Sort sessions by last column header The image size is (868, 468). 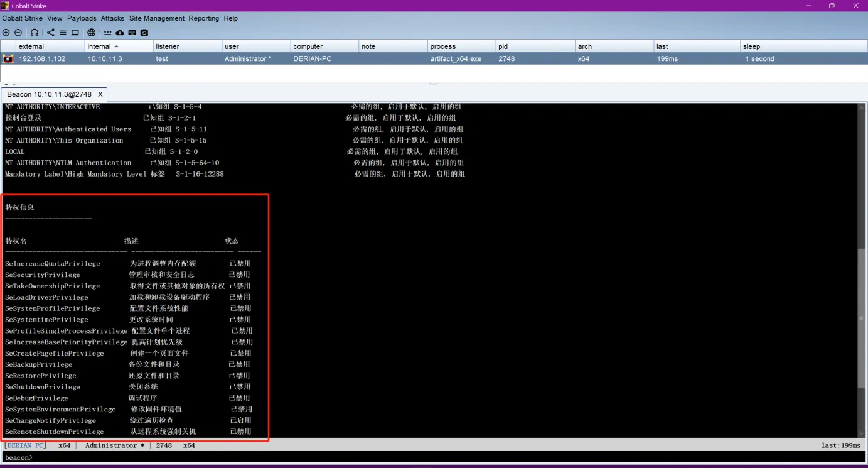click(697, 46)
